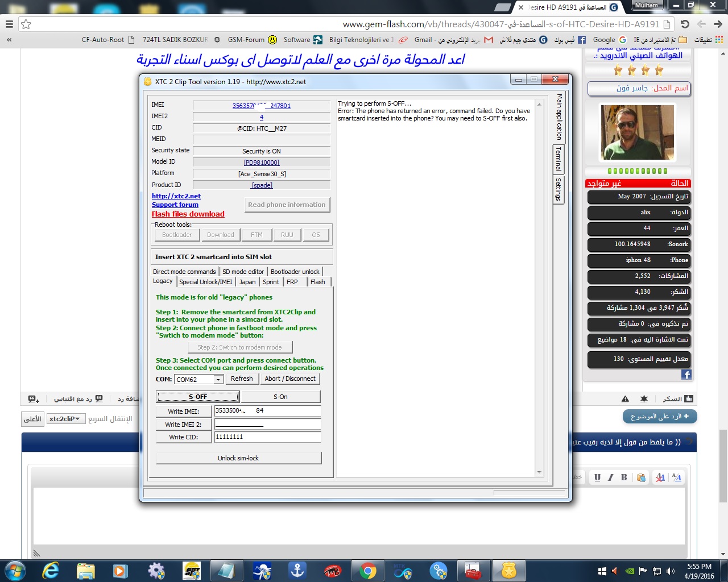This screenshot has height=582, width=728.
Task: Switch to the Bootloader unlock tab
Action: 295,272
